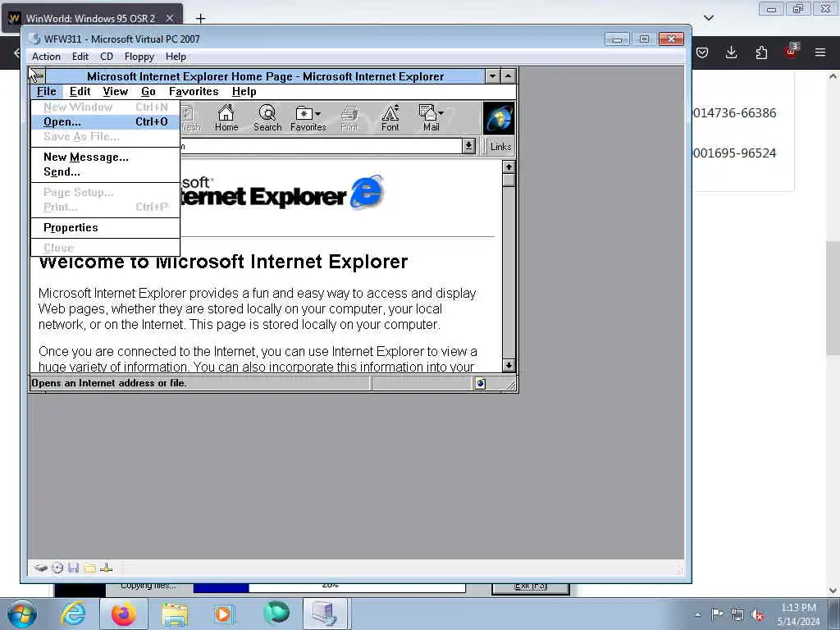The height and width of the screenshot is (630, 840).
Task: Click the Home toolbar icon
Action: (x=226, y=118)
